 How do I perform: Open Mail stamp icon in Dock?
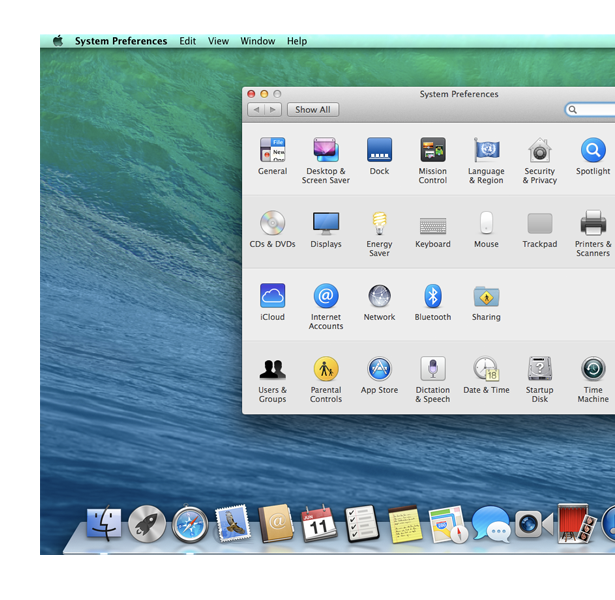(233, 523)
